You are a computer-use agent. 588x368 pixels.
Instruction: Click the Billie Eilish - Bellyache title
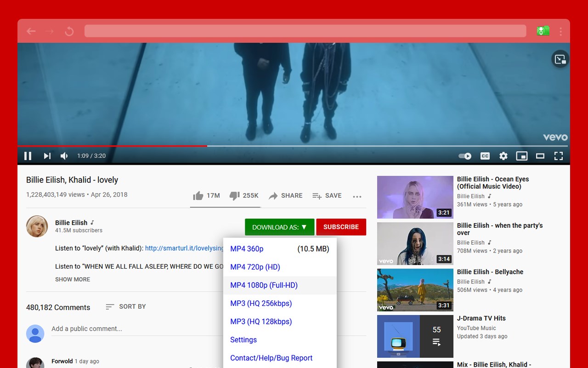point(490,272)
